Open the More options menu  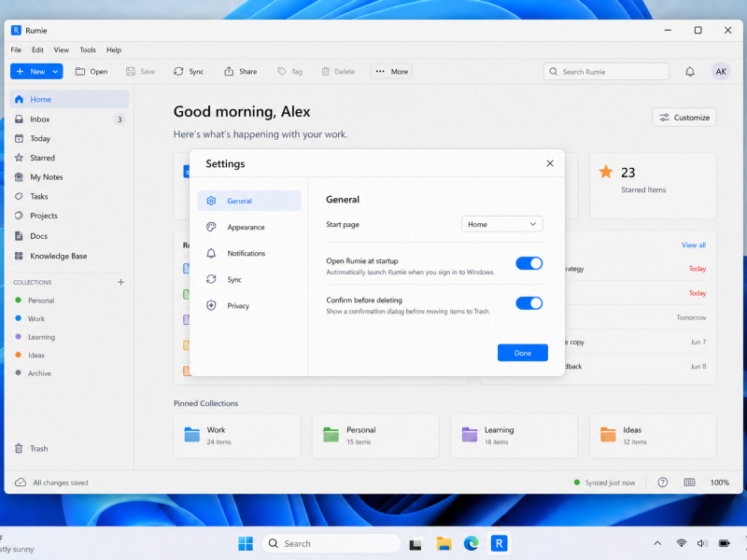point(391,72)
